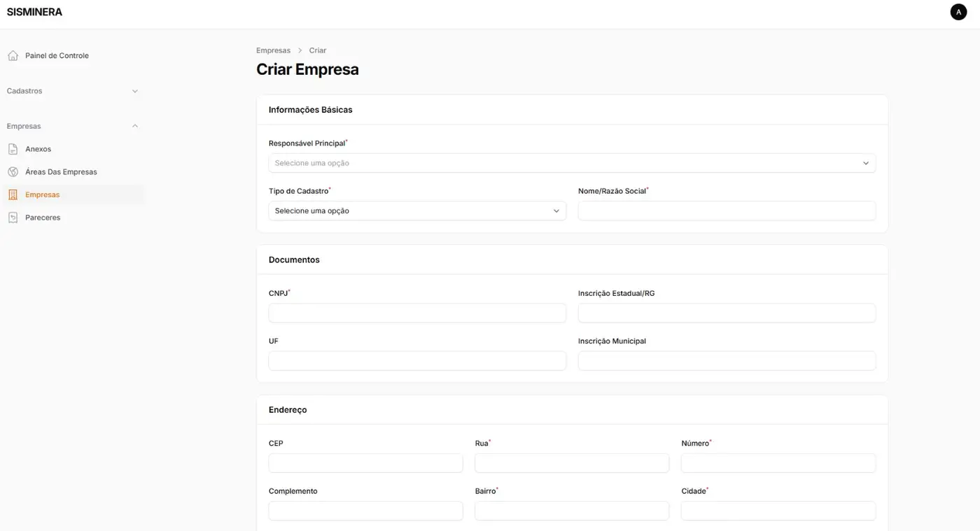This screenshot has width=980, height=531.
Task: Click the Cidade input field
Action: [x=778, y=511]
